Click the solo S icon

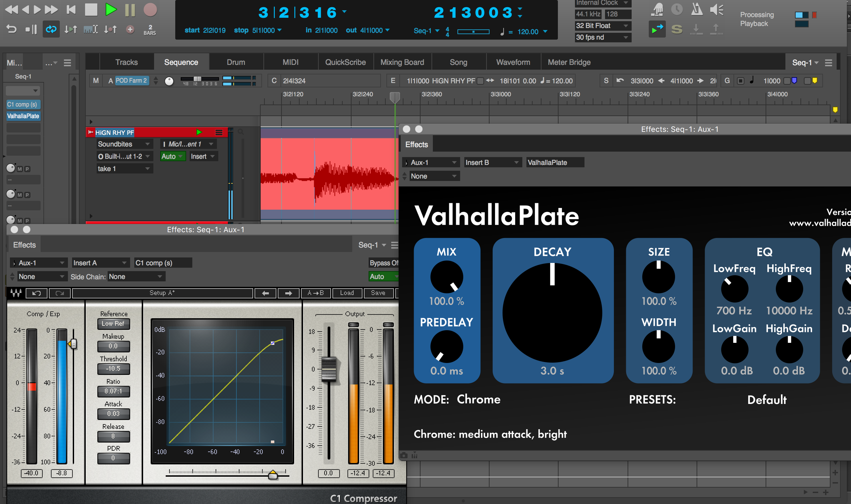677,29
